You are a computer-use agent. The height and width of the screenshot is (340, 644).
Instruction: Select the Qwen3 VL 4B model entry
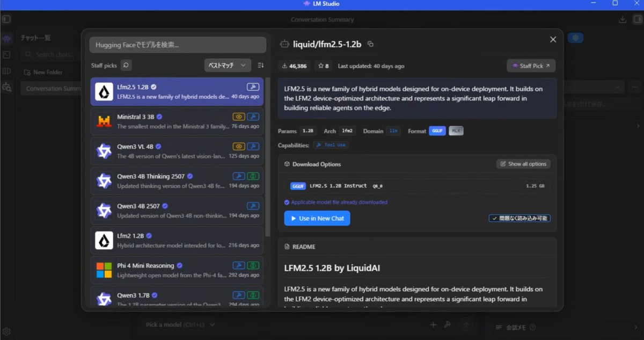[x=177, y=151]
